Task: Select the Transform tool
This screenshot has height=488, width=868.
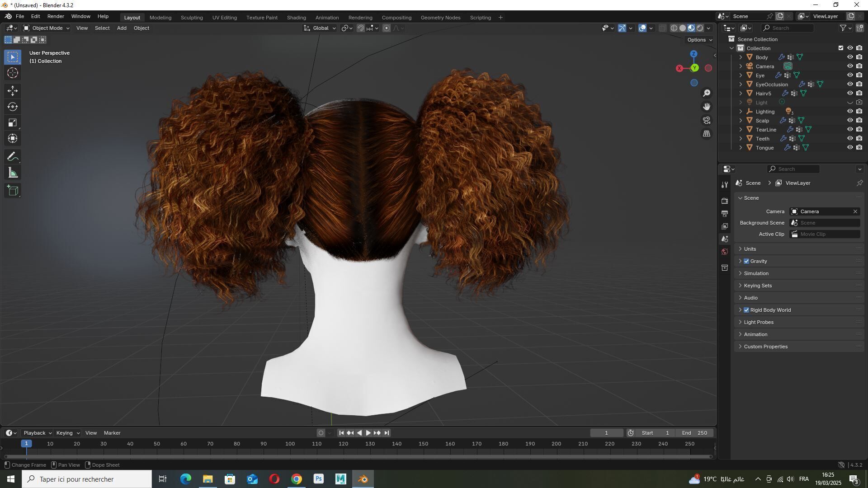Action: 13,138
